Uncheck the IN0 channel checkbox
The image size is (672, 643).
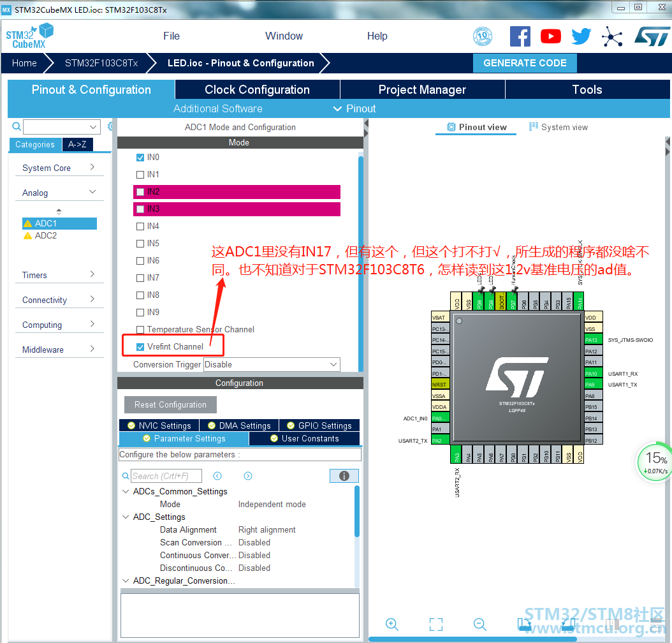click(x=140, y=158)
